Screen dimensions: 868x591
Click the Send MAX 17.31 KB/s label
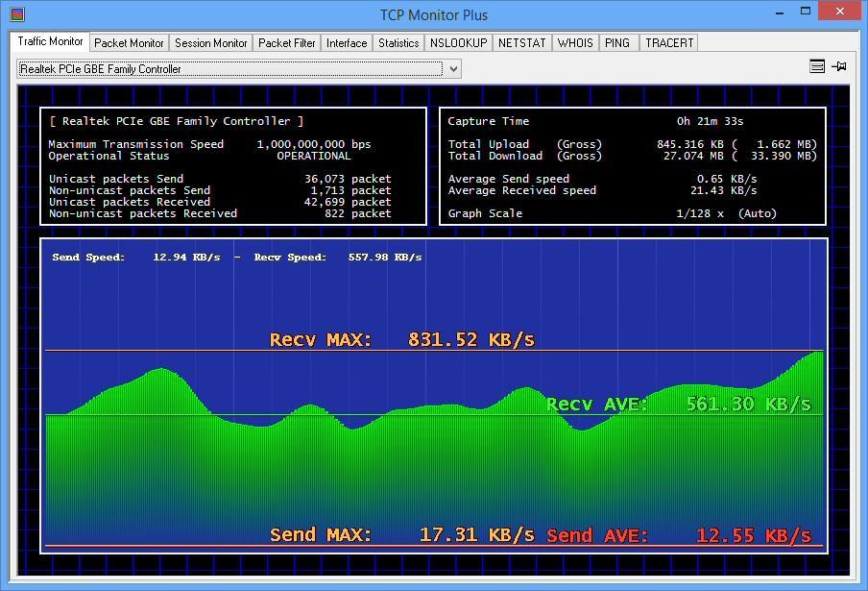pyautogui.click(x=402, y=535)
